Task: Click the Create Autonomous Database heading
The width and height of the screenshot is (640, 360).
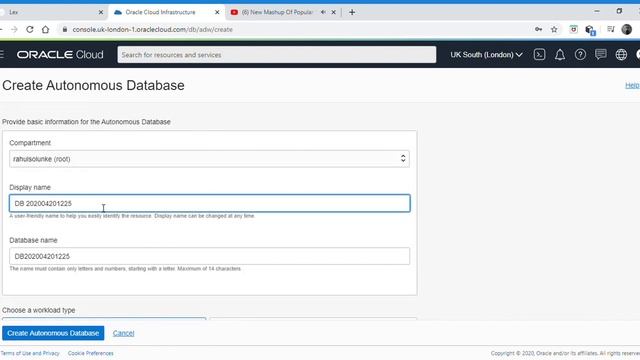Action: (x=93, y=85)
